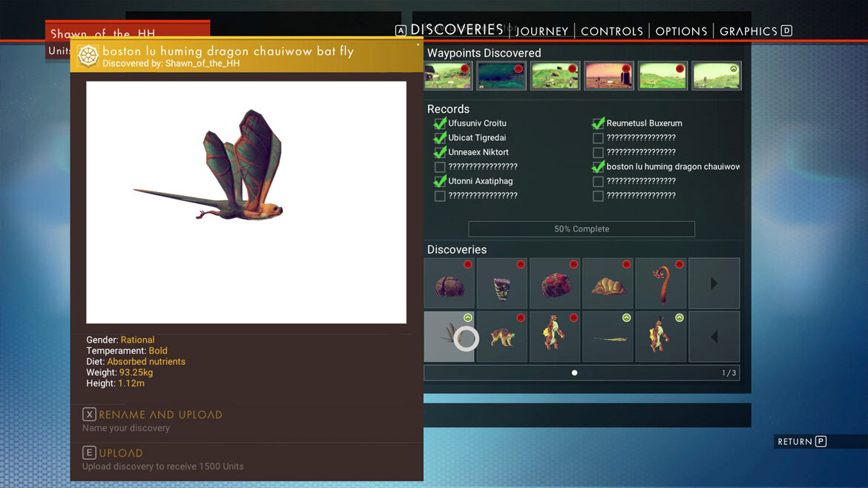Viewport: 868px width, 488px height.
Task: Click the Rename and Upload option
Action: point(160,415)
